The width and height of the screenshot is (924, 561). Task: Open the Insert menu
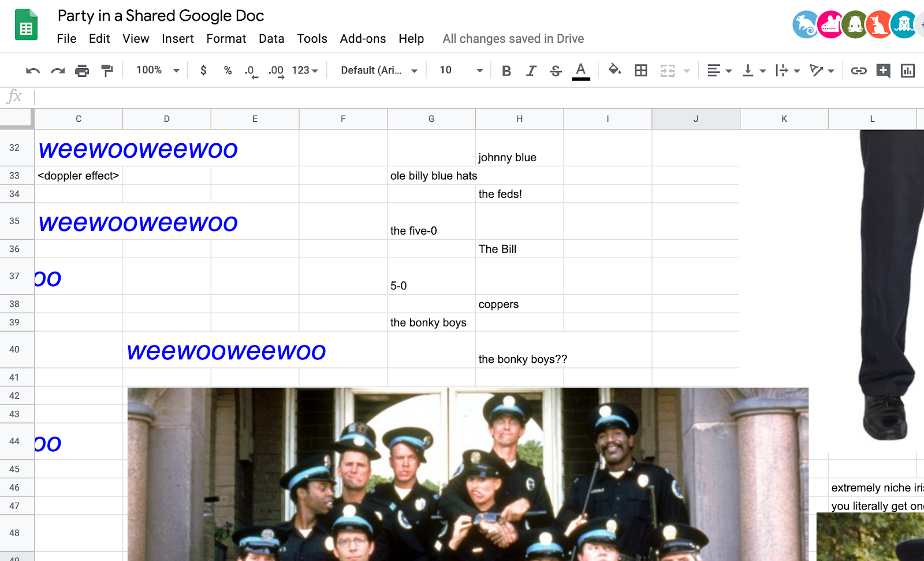[x=178, y=39]
